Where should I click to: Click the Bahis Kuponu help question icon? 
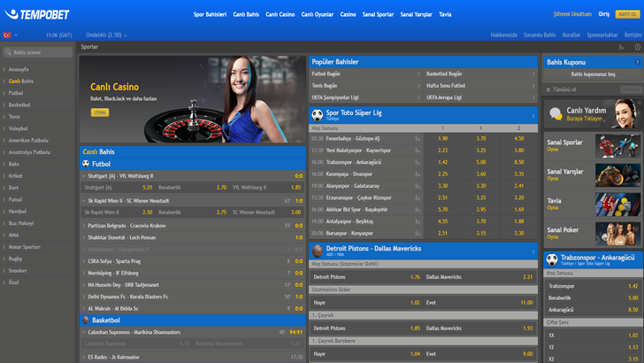[637, 63]
